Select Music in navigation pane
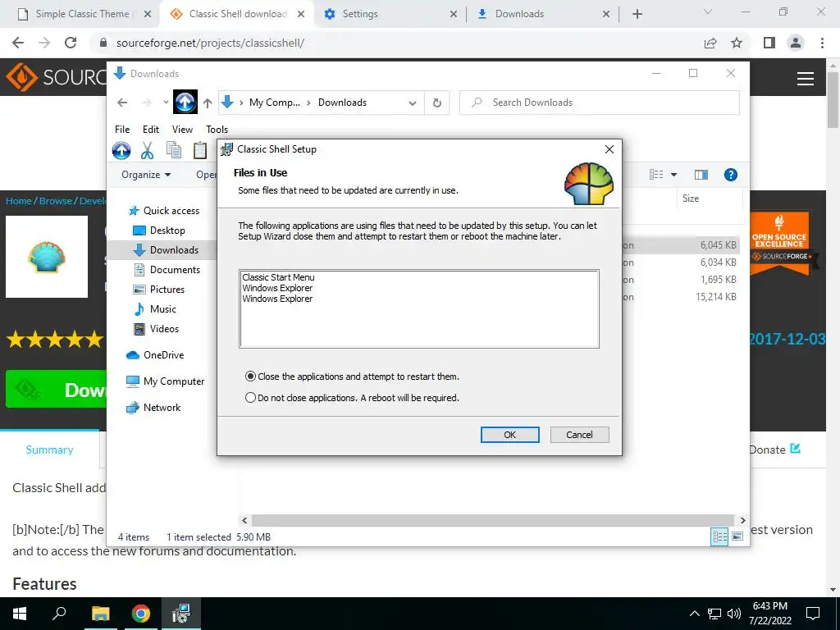840x630 pixels. [154, 309]
